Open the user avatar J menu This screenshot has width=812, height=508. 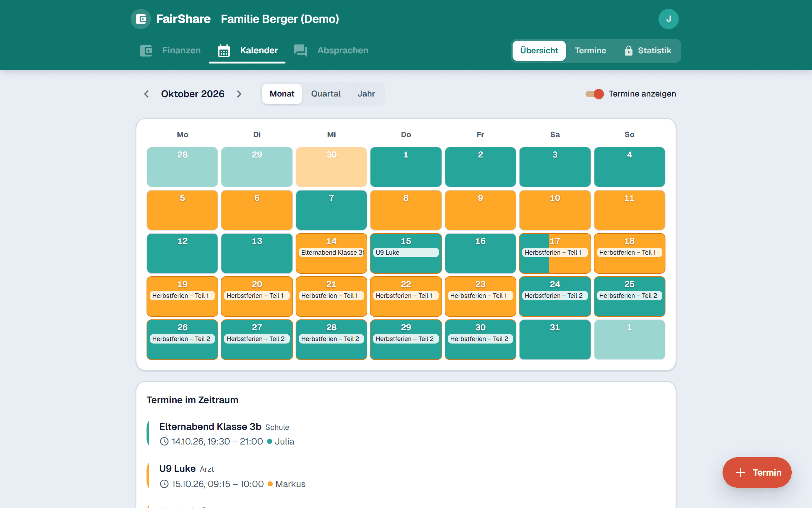coord(668,19)
